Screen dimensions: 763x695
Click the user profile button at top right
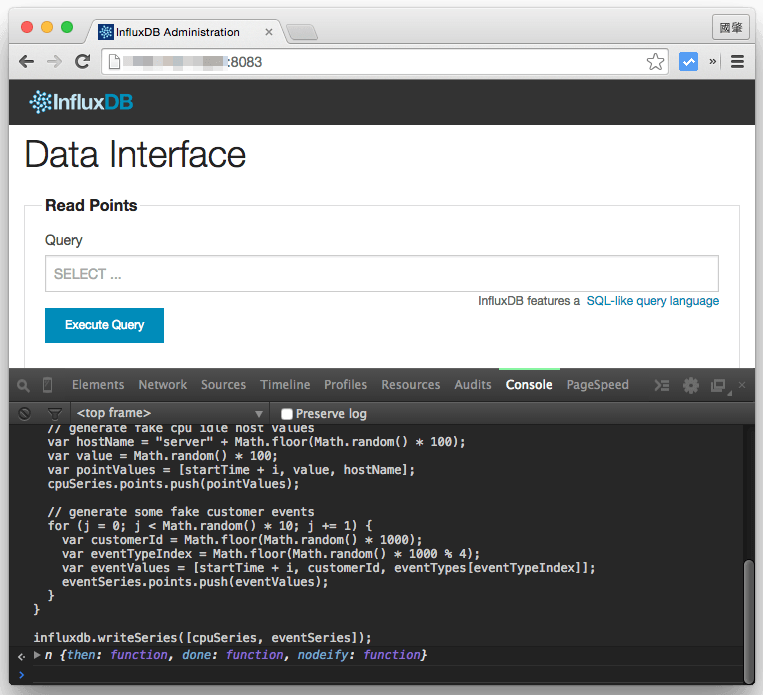(x=730, y=27)
